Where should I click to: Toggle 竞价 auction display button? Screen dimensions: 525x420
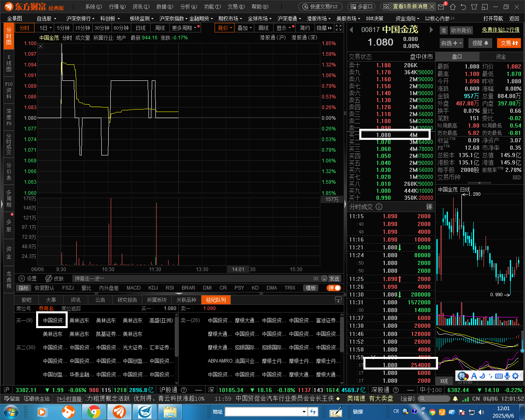point(225,28)
